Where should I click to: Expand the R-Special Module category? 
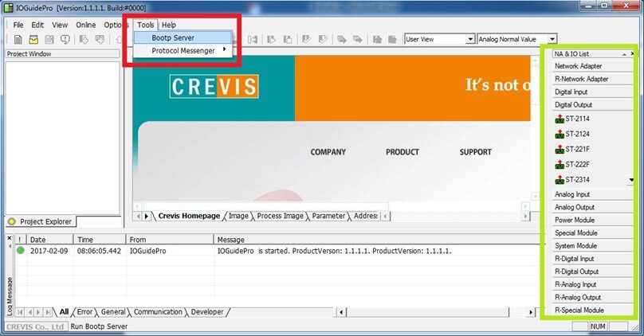tap(593, 311)
